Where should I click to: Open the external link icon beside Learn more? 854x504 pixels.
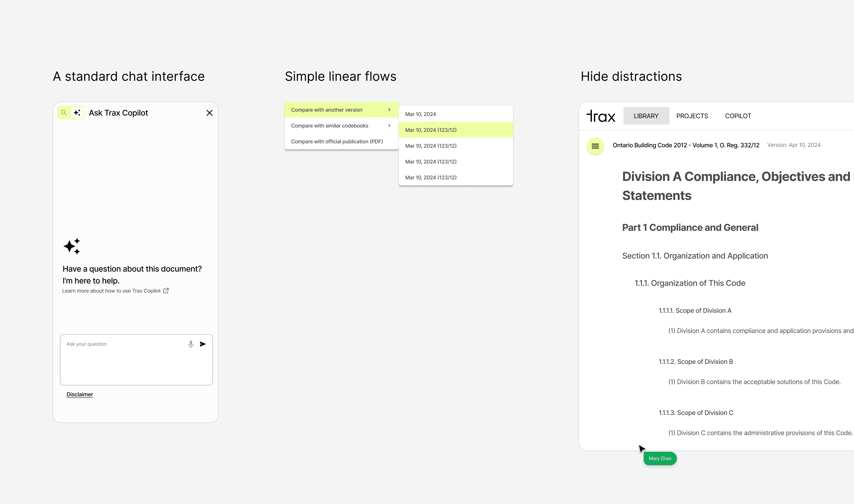coord(166,291)
